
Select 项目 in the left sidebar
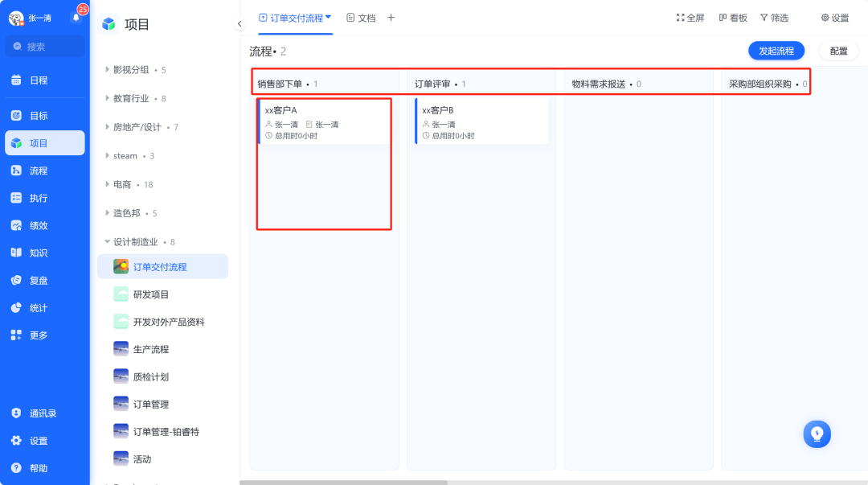pyautogui.click(x=45, y=143)
